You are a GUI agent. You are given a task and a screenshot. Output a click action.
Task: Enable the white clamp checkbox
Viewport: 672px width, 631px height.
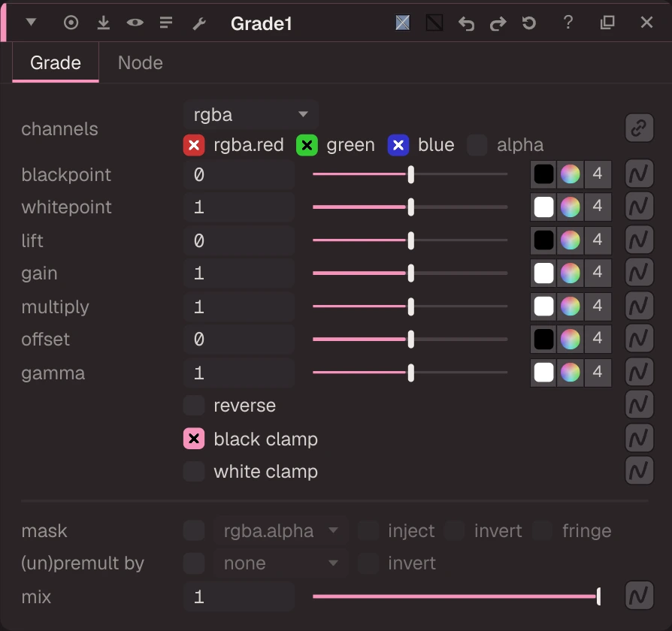tap(194, 471)
